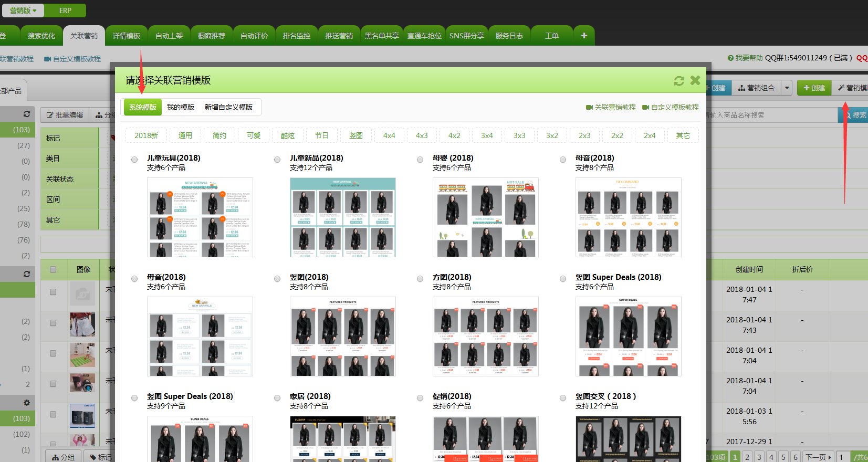The height and width of the screenshot is (462, 868).
Task: Select 方图(2018) template radio
Action: pyautogui.click(x=420, y=279)
